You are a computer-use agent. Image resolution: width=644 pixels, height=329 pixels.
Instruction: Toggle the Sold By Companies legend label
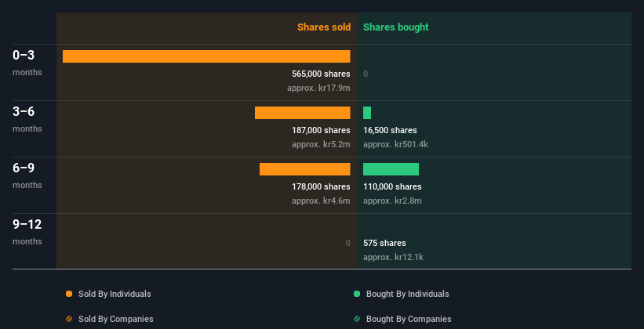(116, 319)
